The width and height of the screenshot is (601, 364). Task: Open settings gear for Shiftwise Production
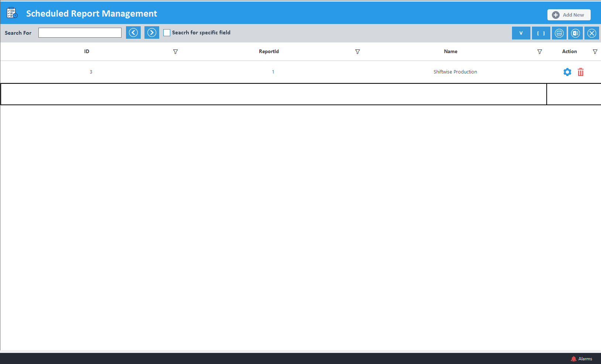pos(567,72)
